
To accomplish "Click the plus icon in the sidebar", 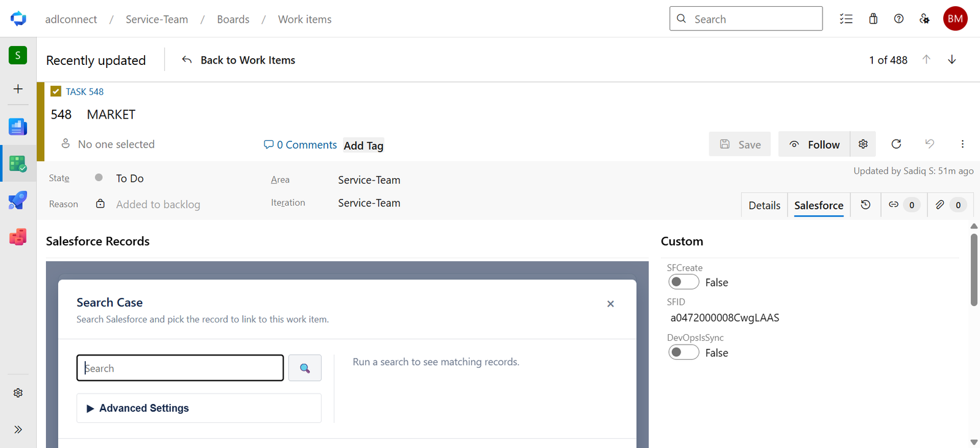I will [18, 89].
